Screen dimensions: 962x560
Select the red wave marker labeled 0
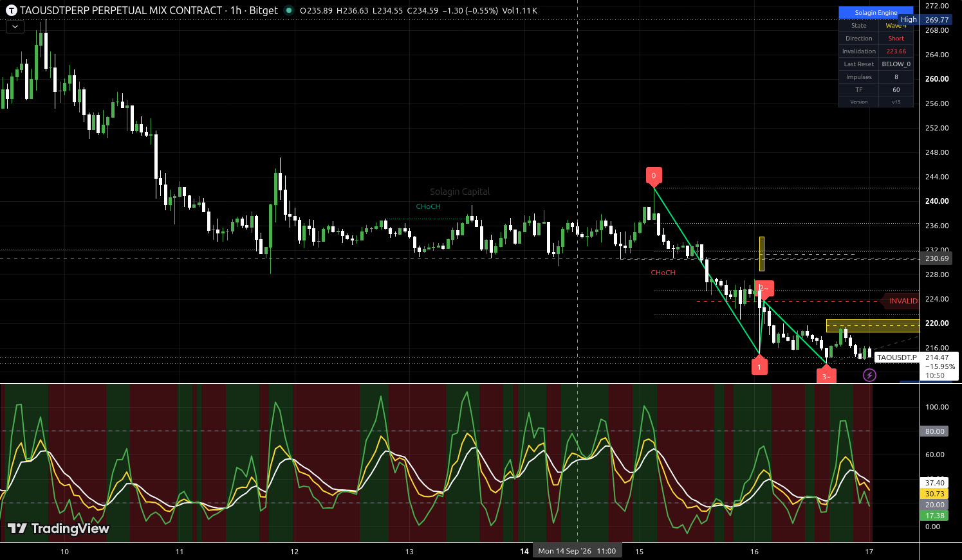654,176
